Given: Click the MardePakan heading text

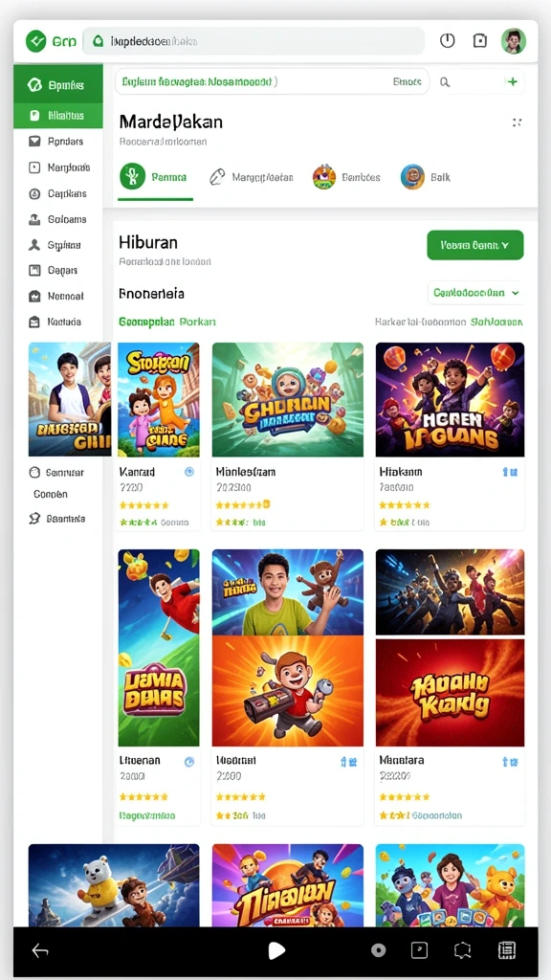Looking at the screenshot, I should [x=170, y=122].
